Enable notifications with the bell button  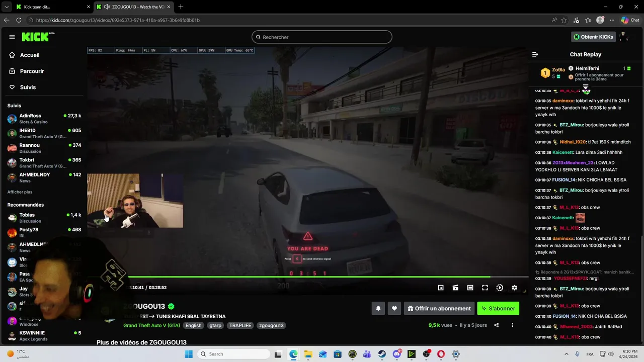point(378,309)
